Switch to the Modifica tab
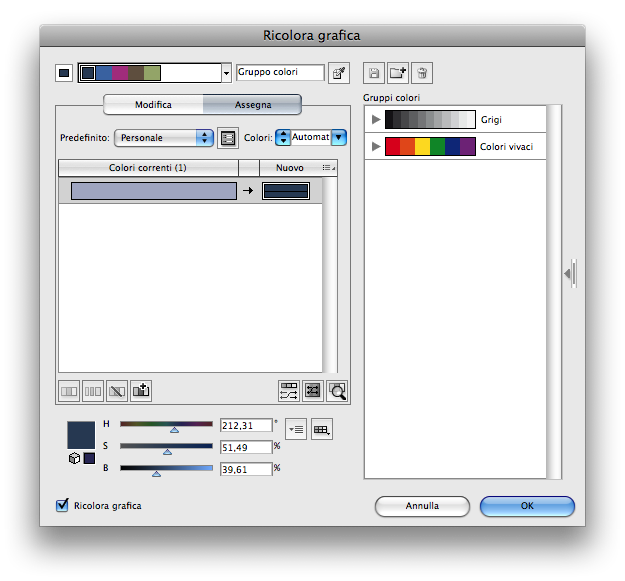The height and width of the screenshot is (581, 625). [153, 105]
